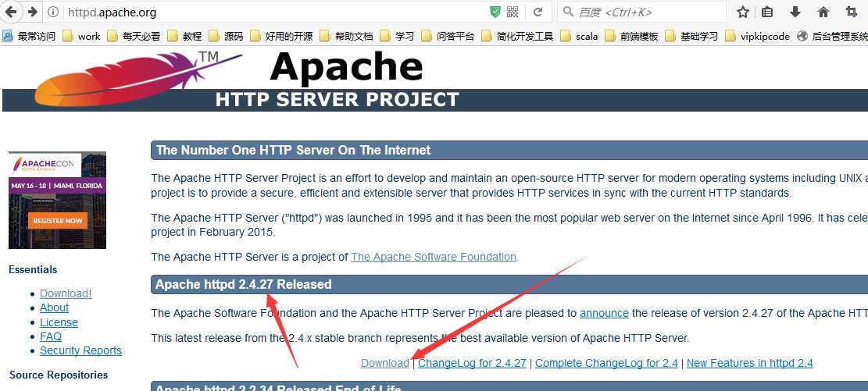Viewport: 868px width, 391px height.
Task: Open ChangeLog for 2.4.27
Action: point(472,364)
